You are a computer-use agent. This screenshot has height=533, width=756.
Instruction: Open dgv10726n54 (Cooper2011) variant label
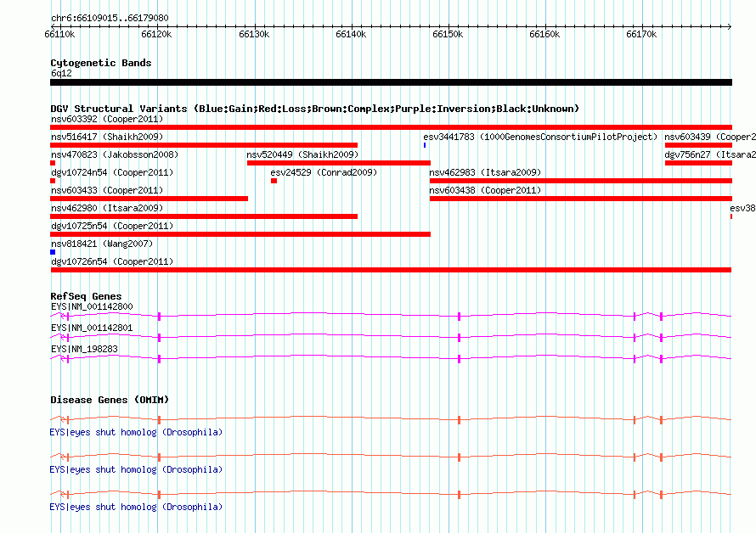(112, 261)
